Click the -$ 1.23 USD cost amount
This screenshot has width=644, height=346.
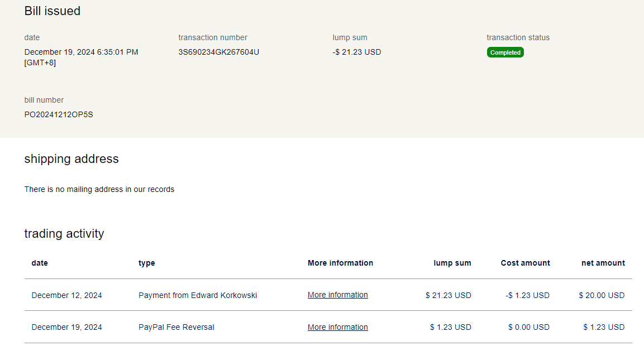click(527, 295)
